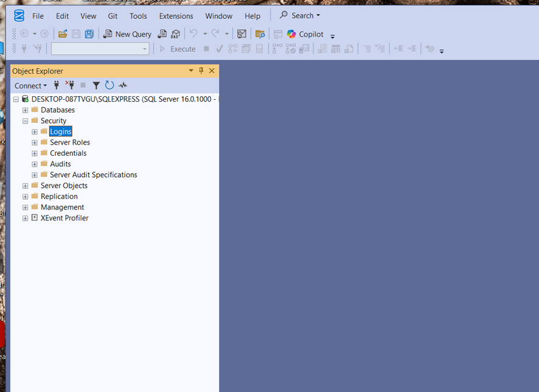Select the XEvent Profiler tree item
Image resolution: width=539 pixels, height=392 pixels.
point(64,218)
